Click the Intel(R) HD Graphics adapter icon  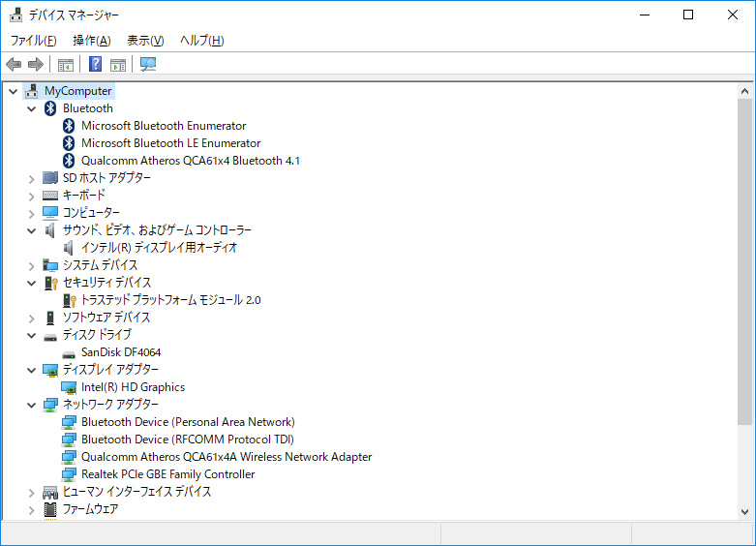pos(69,388)
